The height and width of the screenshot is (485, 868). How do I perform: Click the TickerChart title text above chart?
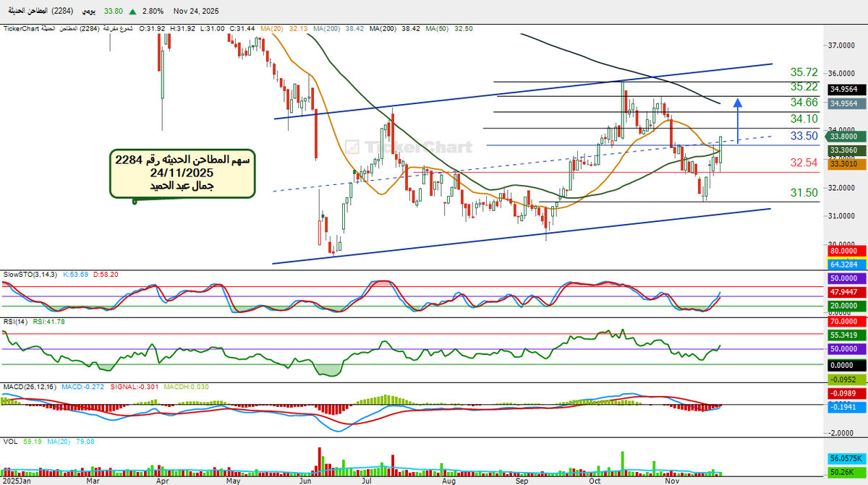coord(21,28)
